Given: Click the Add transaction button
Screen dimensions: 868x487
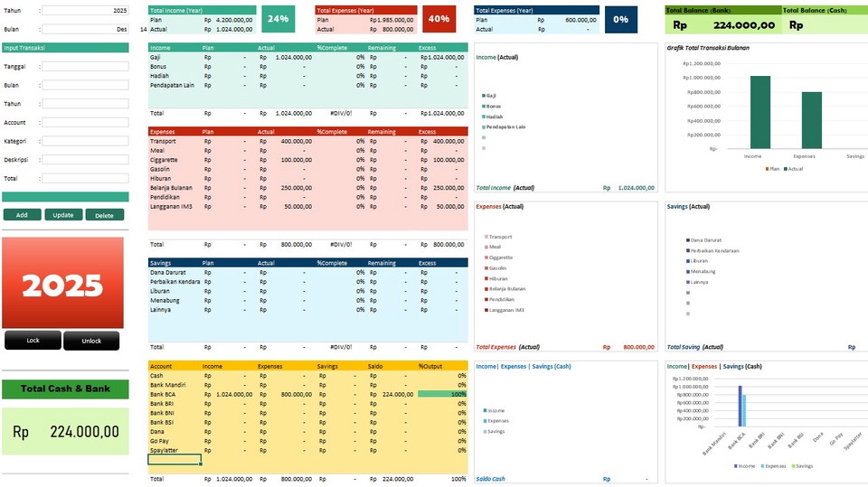Looking at the screenshot, I should click(x=22, y=215).
